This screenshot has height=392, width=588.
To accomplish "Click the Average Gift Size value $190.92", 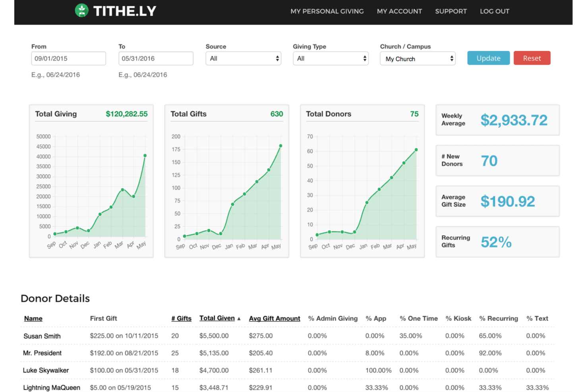I will tap(508, 201).
